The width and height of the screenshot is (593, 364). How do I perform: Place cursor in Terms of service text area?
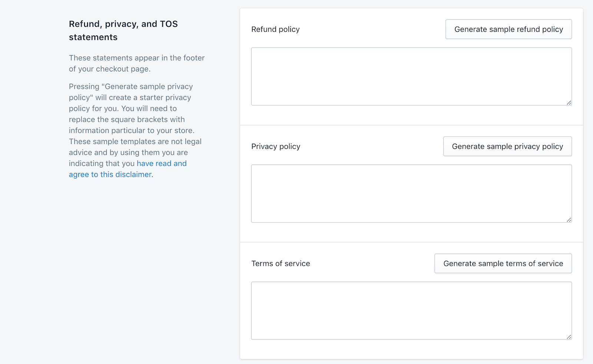pos(411,310)
